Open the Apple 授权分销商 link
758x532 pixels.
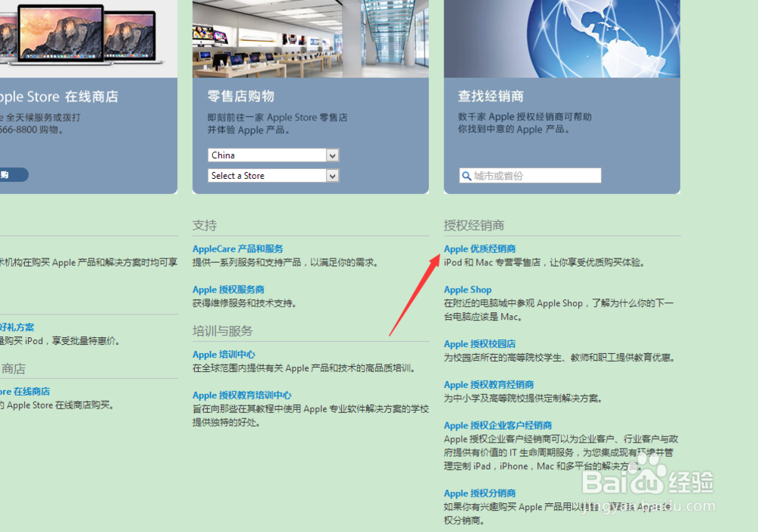point(480,493)
